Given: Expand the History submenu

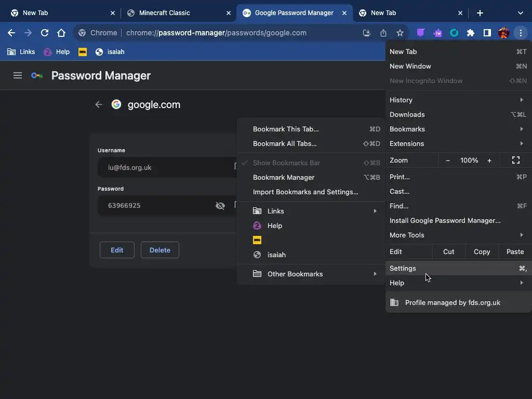Looking at the screenshot, I should [458, 100].
